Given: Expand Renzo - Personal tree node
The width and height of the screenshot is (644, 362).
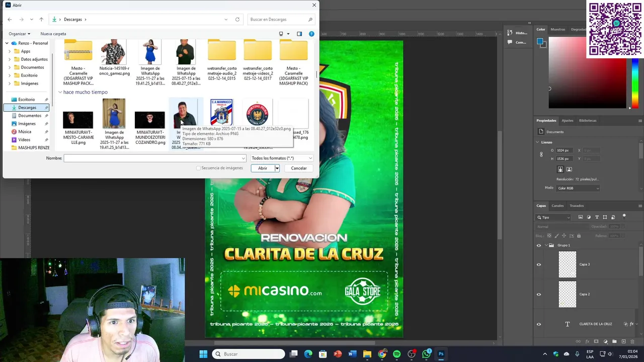Looking at the screenshot, I should point(7,43).
